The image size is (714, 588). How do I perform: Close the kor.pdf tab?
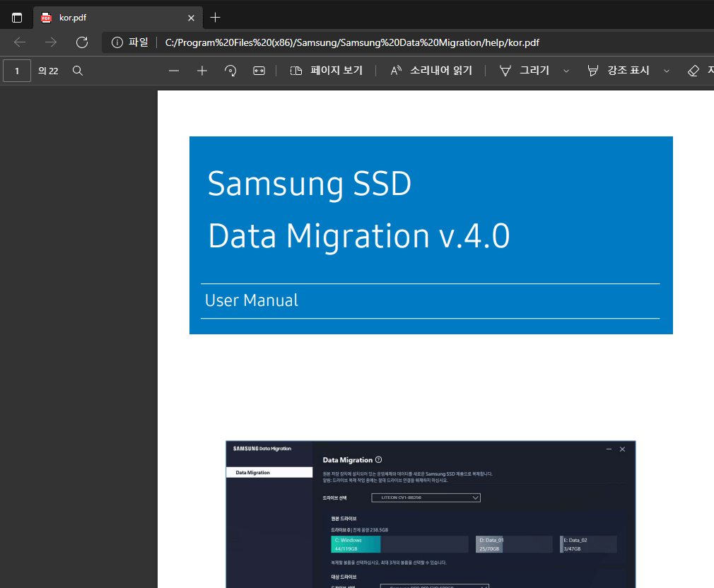pyautogui.click(x=192, y=18)
